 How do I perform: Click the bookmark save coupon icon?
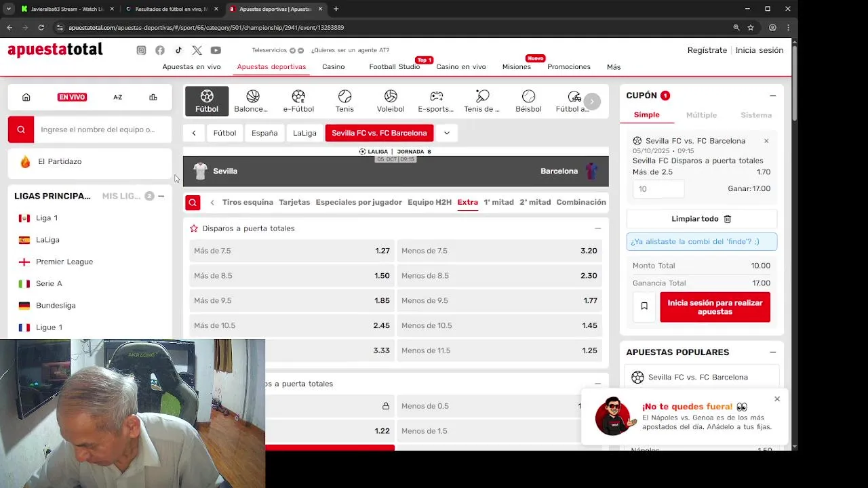[x=644, y=306]
